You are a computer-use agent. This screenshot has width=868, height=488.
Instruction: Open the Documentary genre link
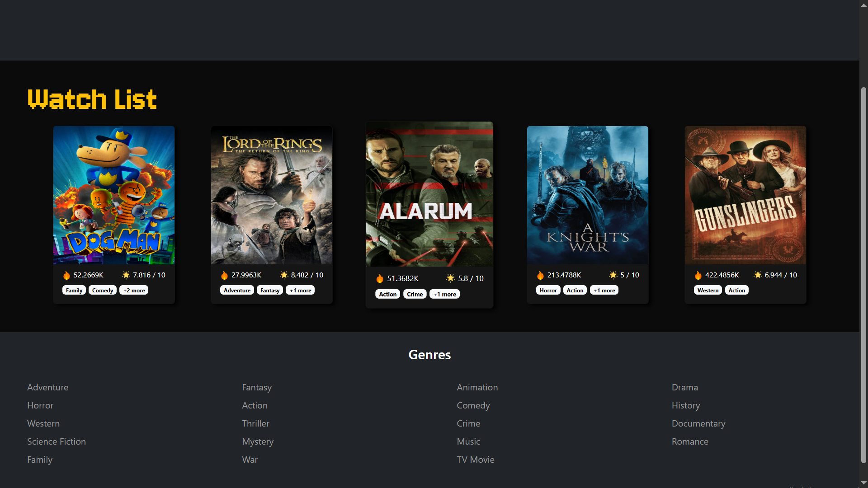698,423
